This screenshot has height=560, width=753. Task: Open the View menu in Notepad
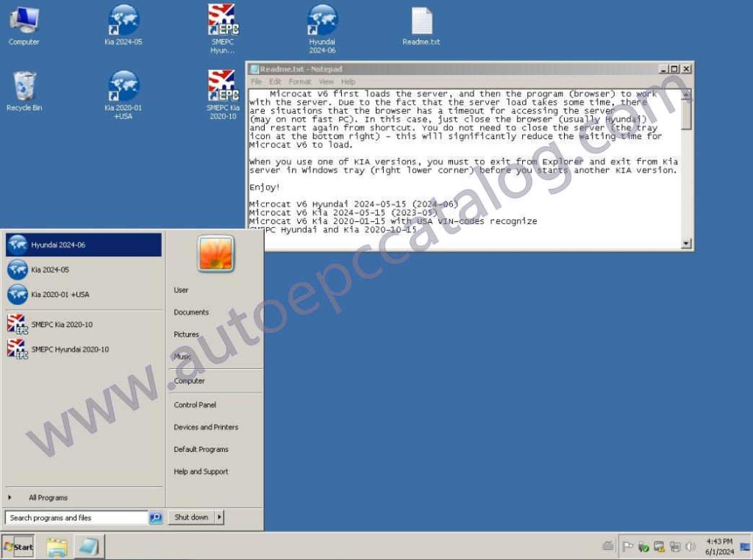(x=326, y=81)
